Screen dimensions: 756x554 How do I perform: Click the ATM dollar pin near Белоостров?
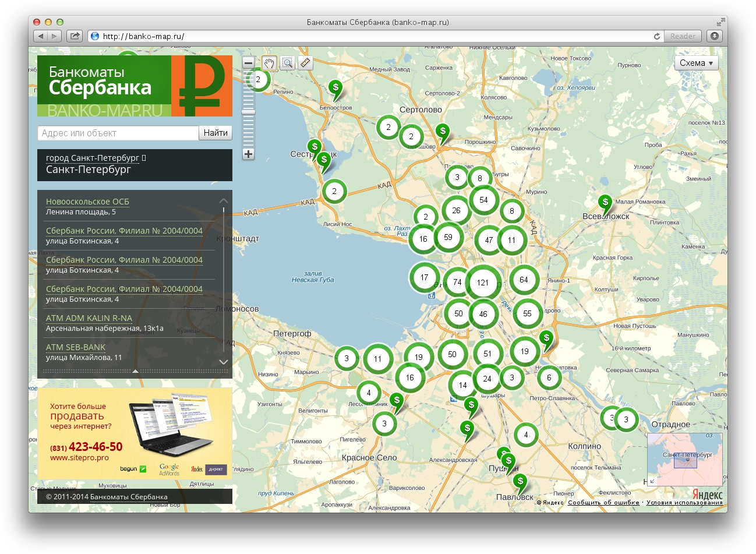pyautogui.click(x=335, y=90)
